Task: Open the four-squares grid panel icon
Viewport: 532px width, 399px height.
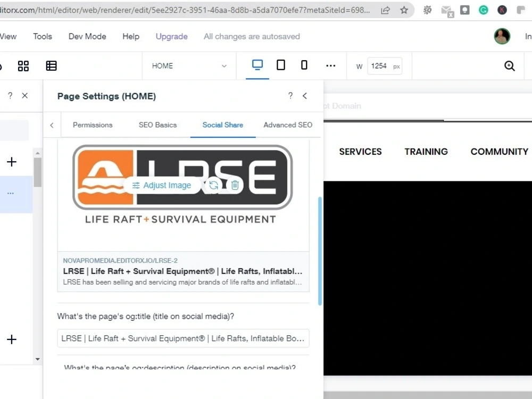Action: [x=23, y=66]
